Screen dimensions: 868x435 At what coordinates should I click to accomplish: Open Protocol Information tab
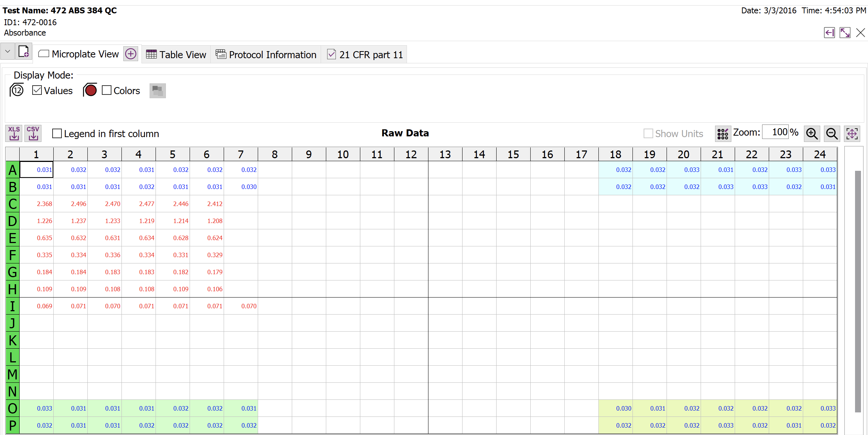266,54
